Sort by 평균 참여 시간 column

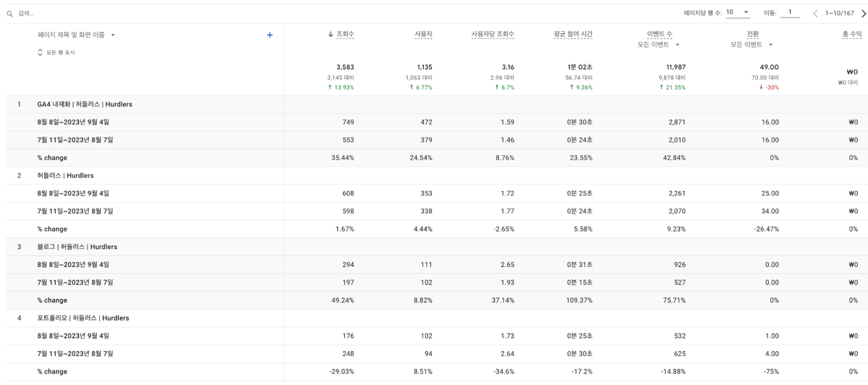(x=573, y=34)
